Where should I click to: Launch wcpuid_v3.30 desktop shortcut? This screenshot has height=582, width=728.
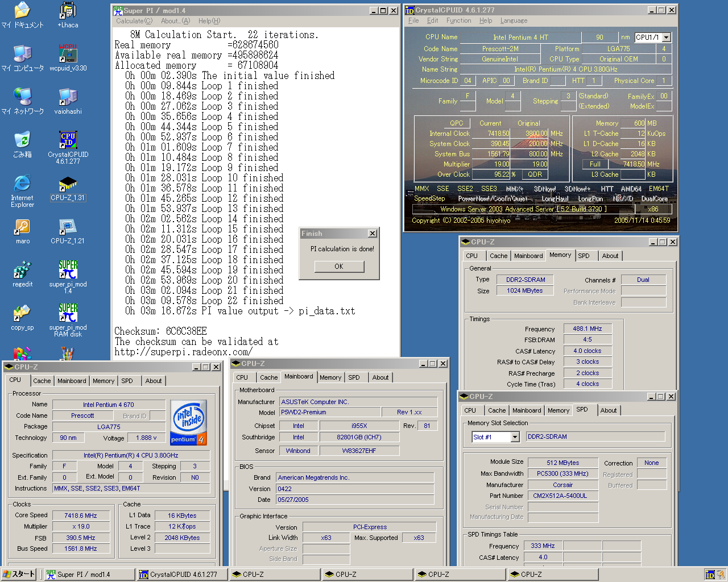pyautogui.click(x=68, y=58)
